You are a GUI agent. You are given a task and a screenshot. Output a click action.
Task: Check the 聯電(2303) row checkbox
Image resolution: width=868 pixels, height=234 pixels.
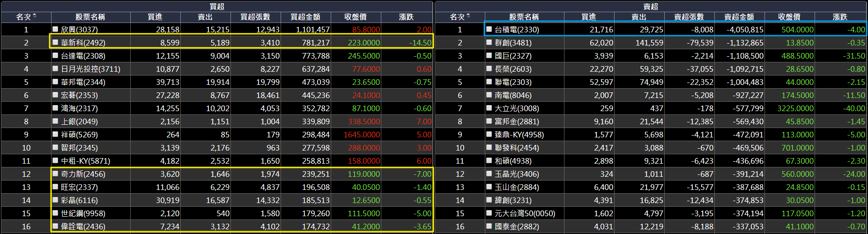(x=489, y=82)
